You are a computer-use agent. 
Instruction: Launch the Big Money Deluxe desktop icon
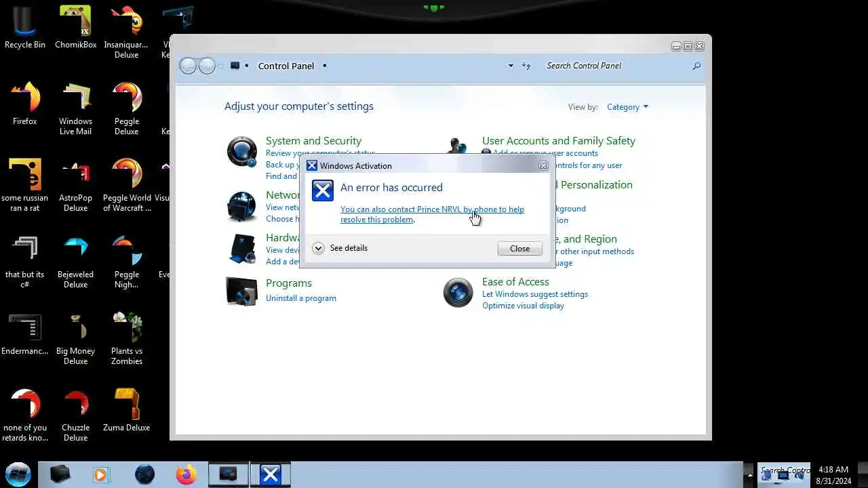click(75, 339)
